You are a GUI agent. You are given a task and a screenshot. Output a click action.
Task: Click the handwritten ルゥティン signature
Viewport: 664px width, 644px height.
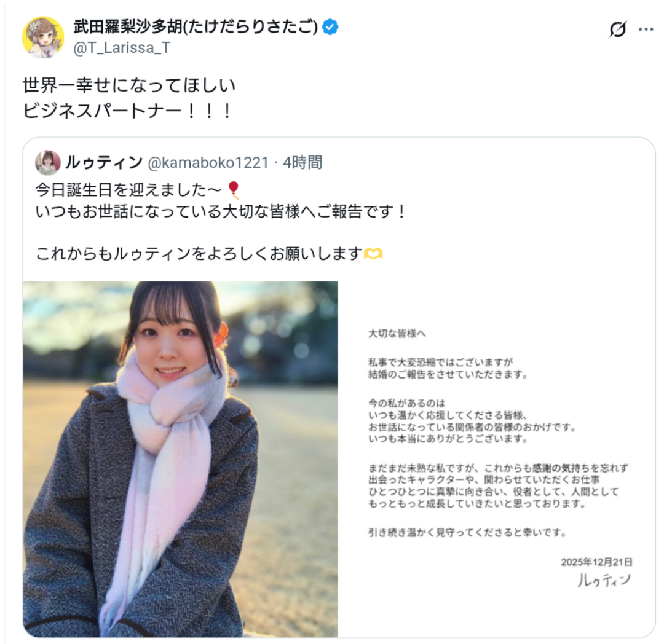point(604,580)
